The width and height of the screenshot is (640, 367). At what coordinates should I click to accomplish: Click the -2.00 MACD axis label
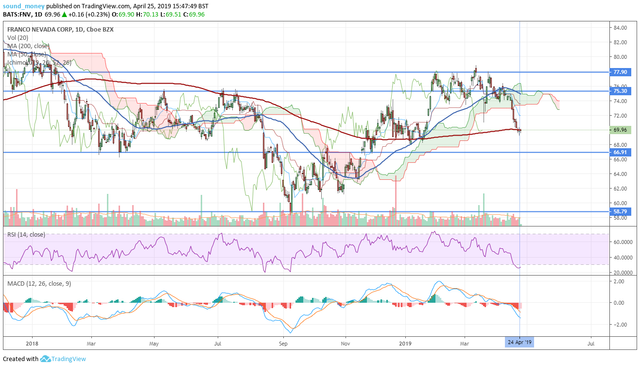click(619, 325)
